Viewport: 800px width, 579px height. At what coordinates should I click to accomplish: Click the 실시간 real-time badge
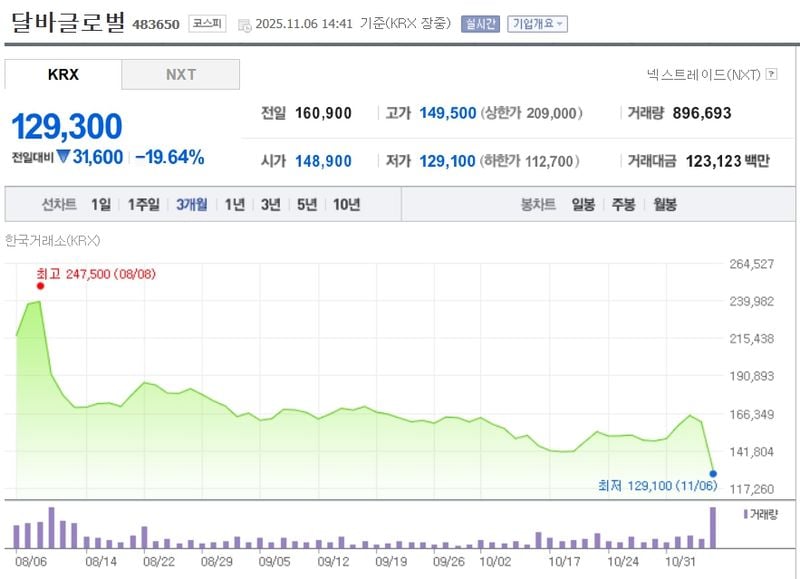(480, 23)
